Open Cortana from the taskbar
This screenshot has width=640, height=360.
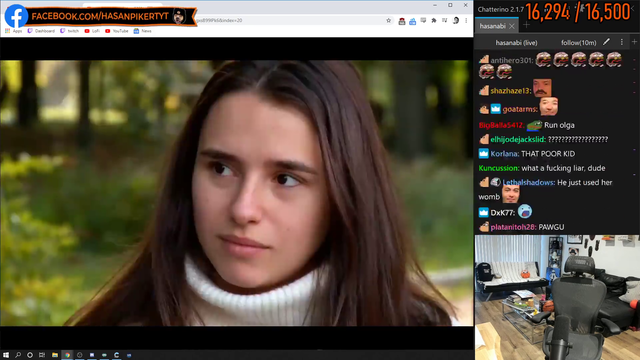click(30, 355)
